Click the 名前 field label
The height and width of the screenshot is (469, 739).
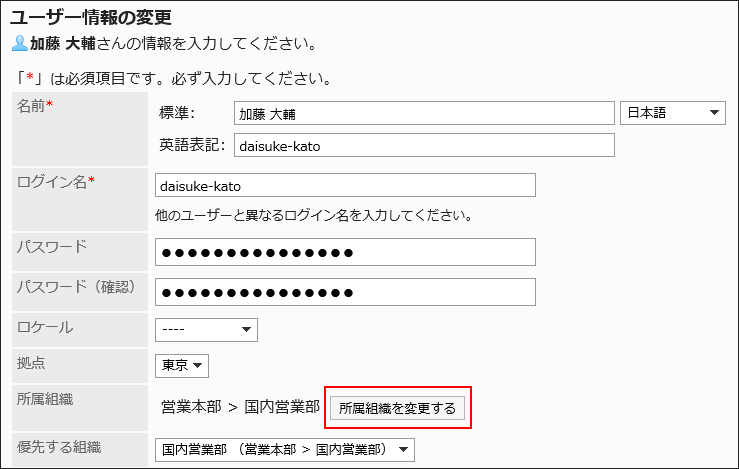[34, 107]
